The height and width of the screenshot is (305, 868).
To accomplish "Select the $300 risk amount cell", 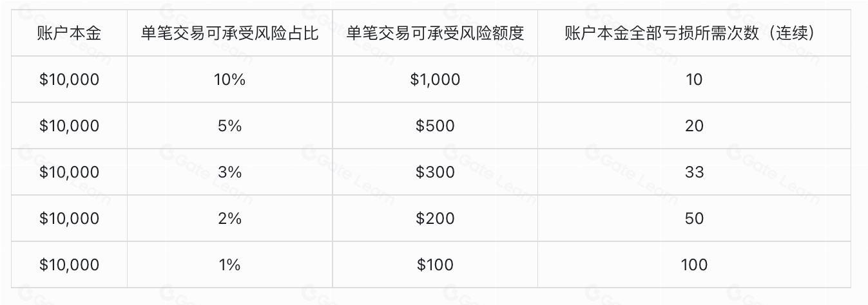I will coord(435,172).
